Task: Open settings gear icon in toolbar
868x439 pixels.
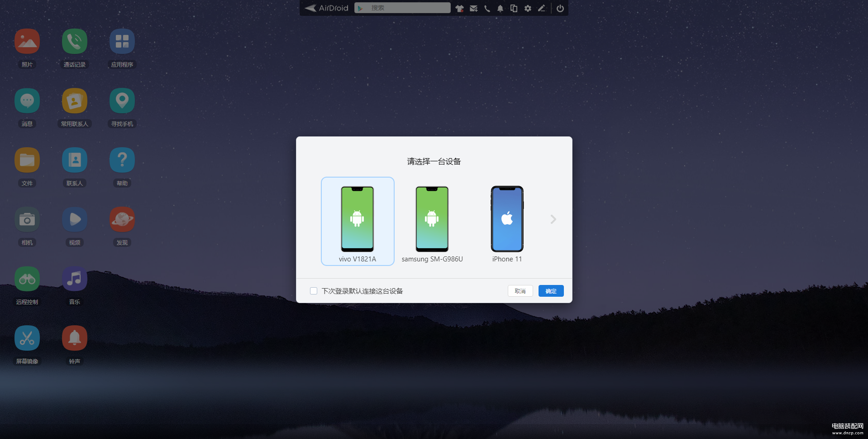Action: [528, 8]
